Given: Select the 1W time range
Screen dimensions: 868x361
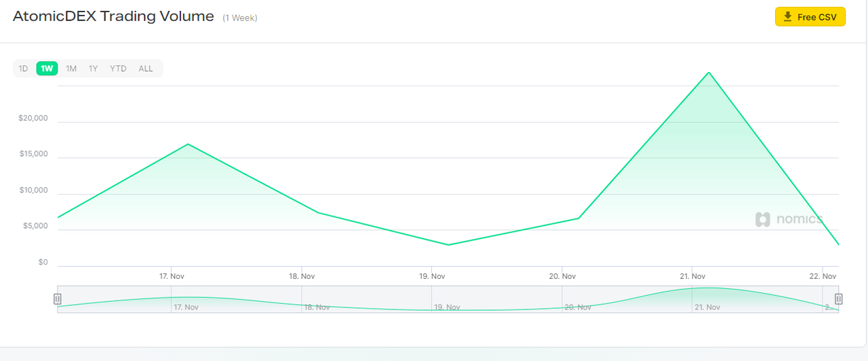Looking at the screenshot, I should 47,69.
